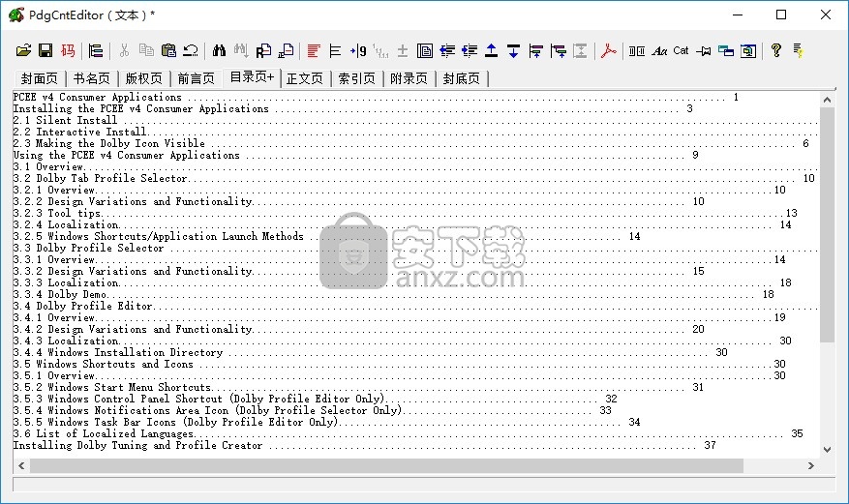Image resolution: width=849 pixels, height=504 pixels.
Task: Click the "3.3.4 Dolby Demo" line
Action: click(x=394, y=295)
